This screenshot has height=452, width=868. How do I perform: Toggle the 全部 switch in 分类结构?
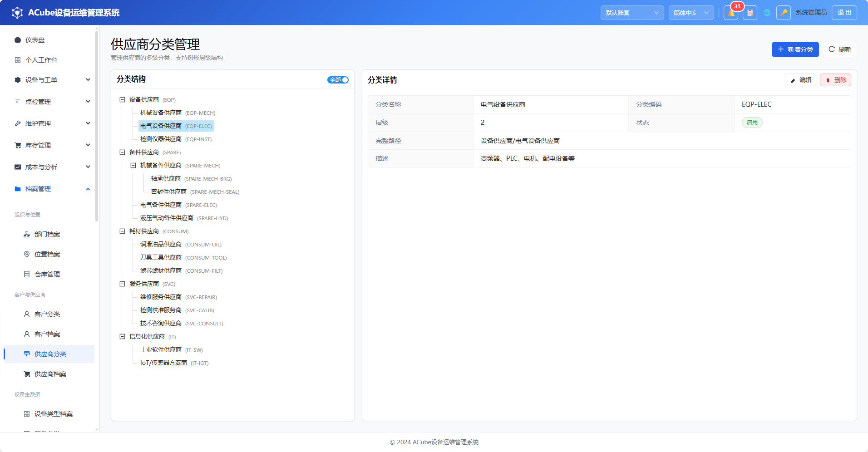tap(338, 80)
